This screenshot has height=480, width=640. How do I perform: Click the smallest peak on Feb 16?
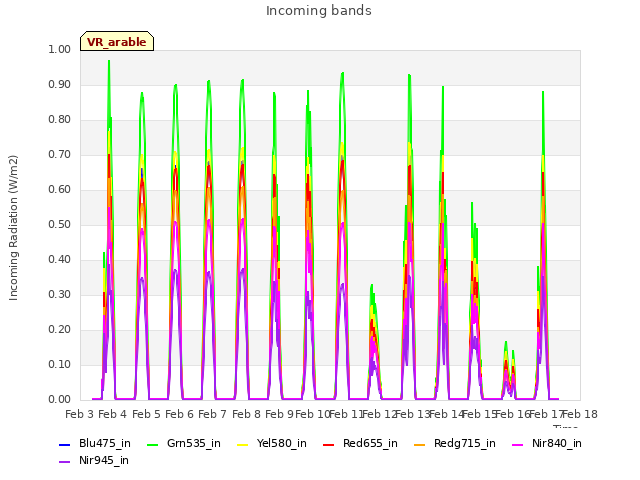pos(506,344)
